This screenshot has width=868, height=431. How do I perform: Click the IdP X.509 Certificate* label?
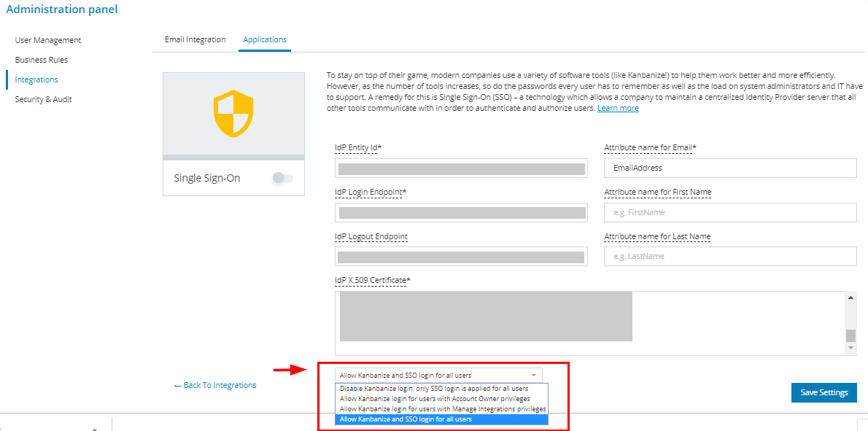click(x=373, y=280)
